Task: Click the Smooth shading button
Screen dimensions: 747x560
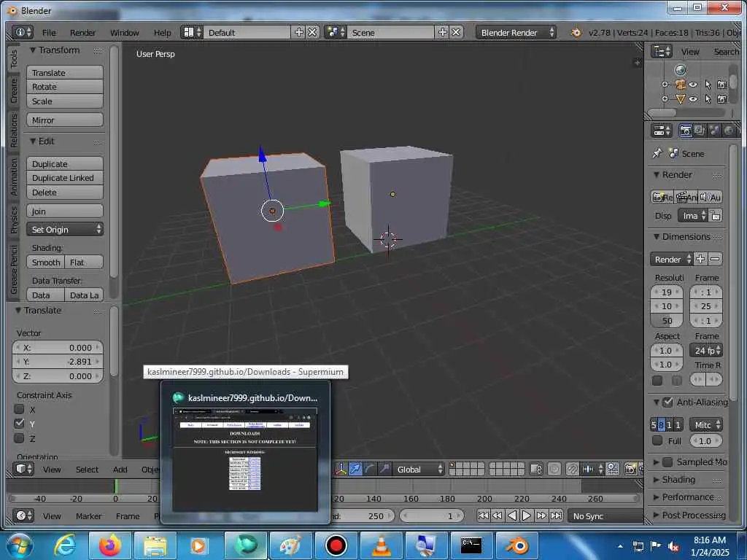Action: tap(46, 262)
